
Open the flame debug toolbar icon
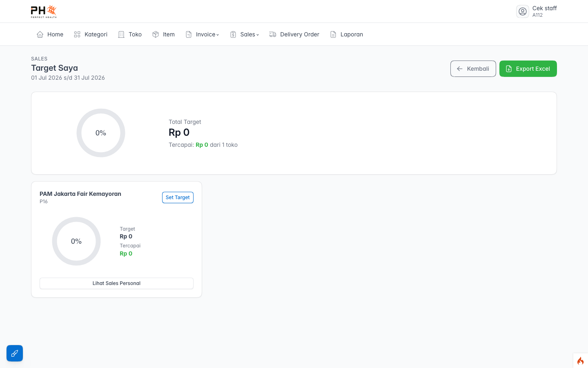point(581,361)
